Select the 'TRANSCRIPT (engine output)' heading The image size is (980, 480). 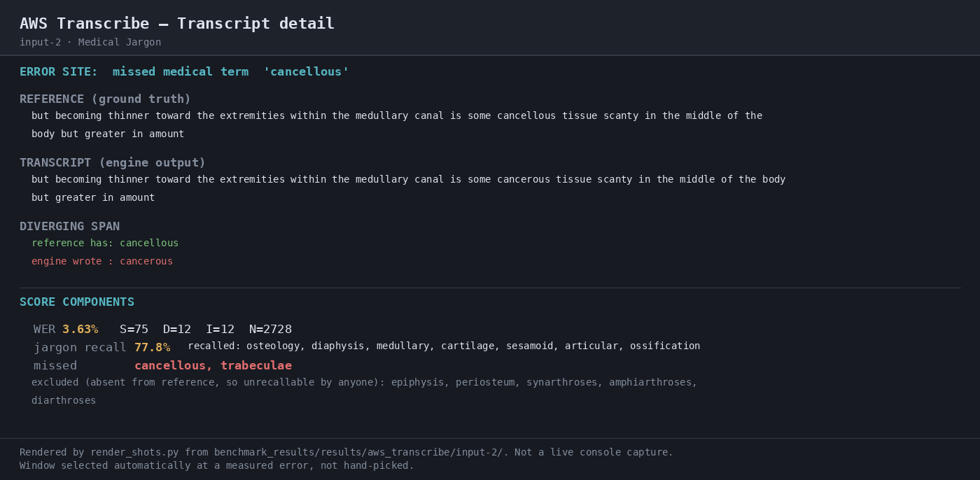(113, 163)
